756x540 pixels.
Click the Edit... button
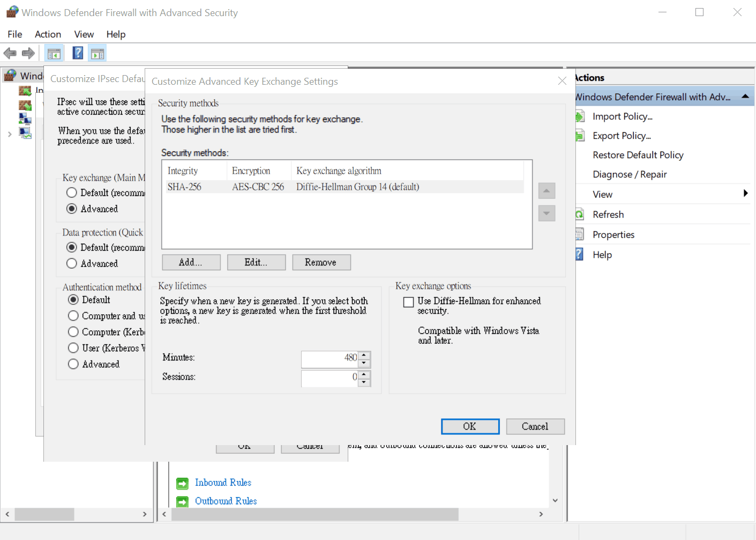pos(256,262)
